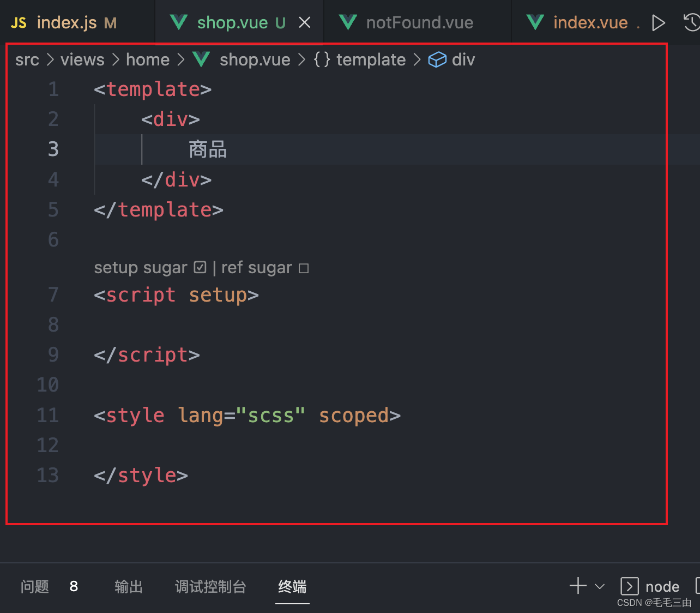
Task: Click the Vue icon in the breadcrumb
Action: coord(201,59)
